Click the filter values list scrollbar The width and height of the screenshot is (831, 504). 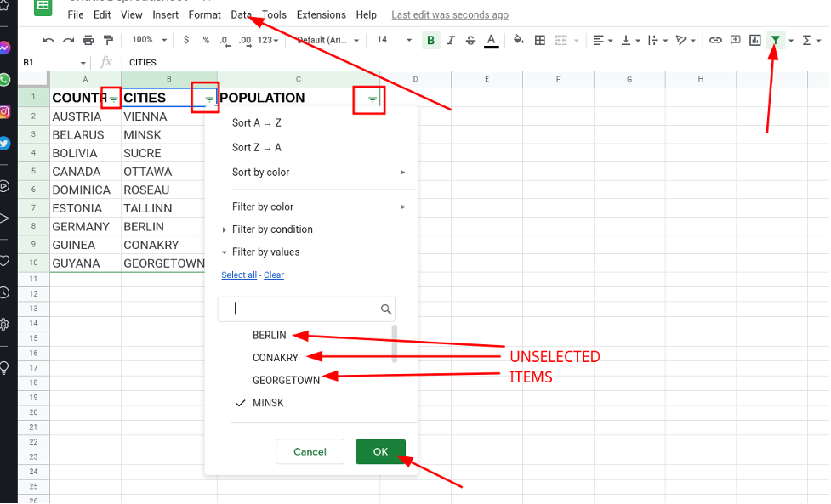click(x=395, y=343)
